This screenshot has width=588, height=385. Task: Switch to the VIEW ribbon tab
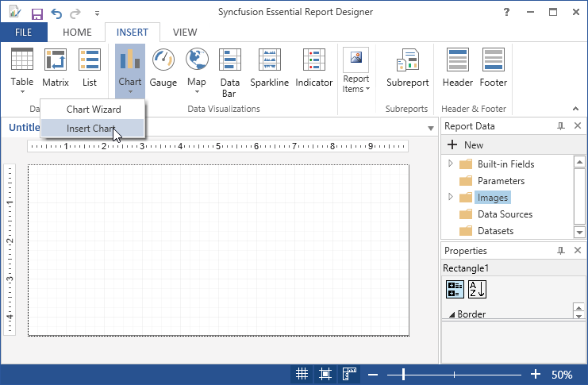[x=185, y=33]
